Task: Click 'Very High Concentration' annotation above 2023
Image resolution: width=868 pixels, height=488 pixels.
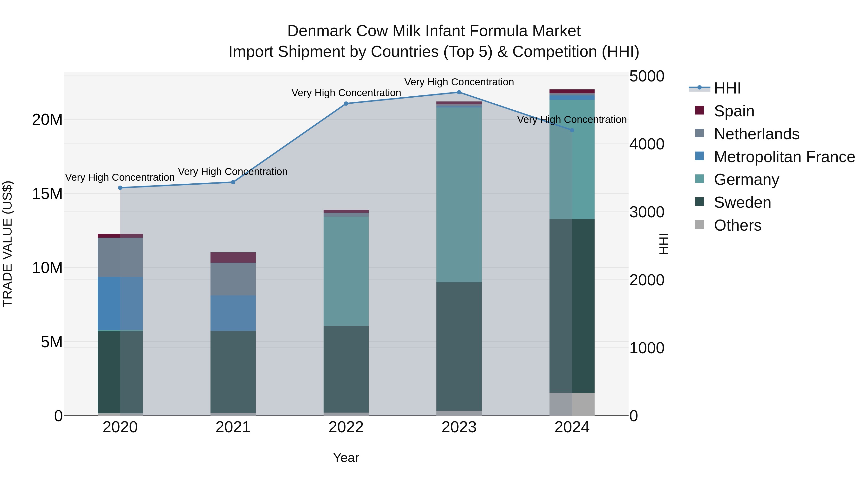Action: coord(459,82)
